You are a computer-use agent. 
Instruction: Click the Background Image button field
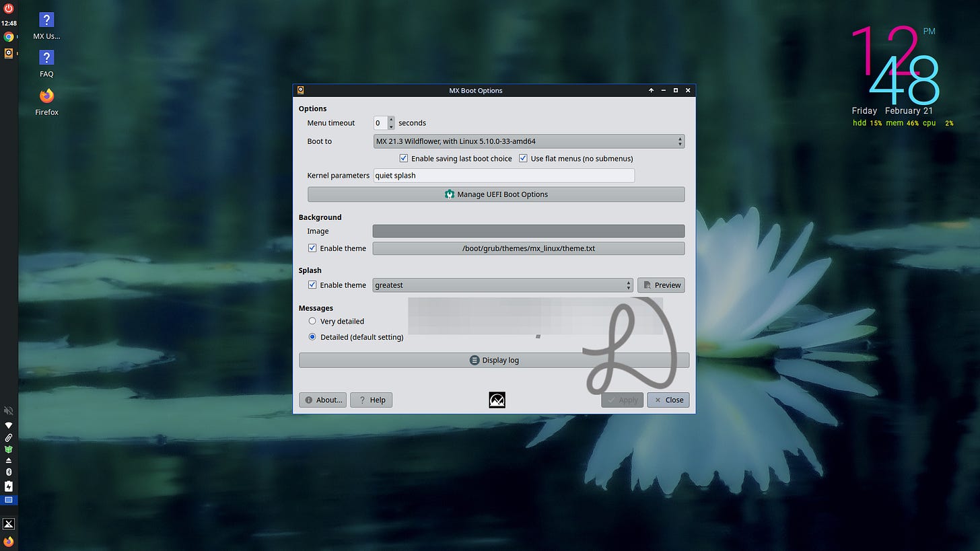click(x=529, y=231)
